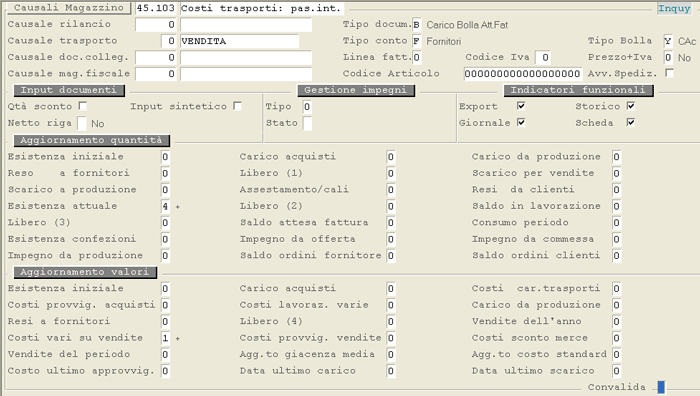Click the Esistenza attuale quantity field
This screenshot has height=396, width=700.
coord(165,206)
